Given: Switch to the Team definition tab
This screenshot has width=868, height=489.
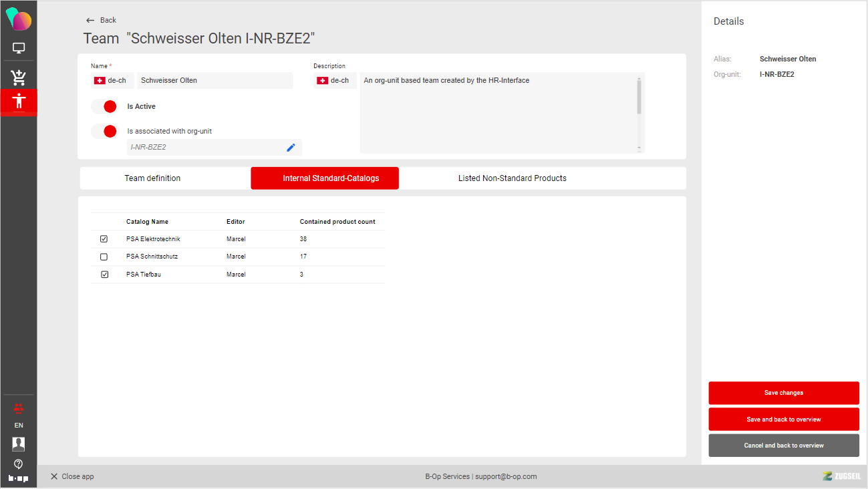Looking at the screenshot, I should [152, 178].
